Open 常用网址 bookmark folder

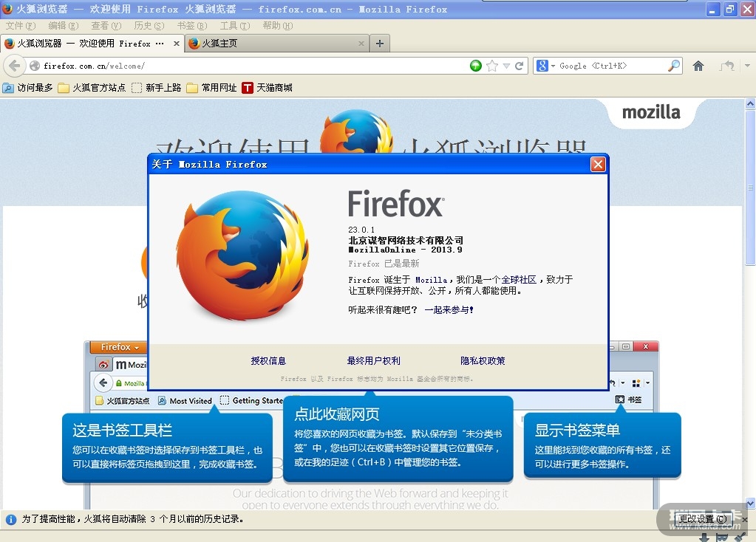211,88
